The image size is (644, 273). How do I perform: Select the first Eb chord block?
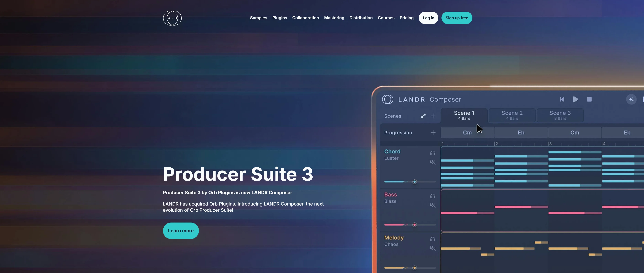click(x=521, y=133)
